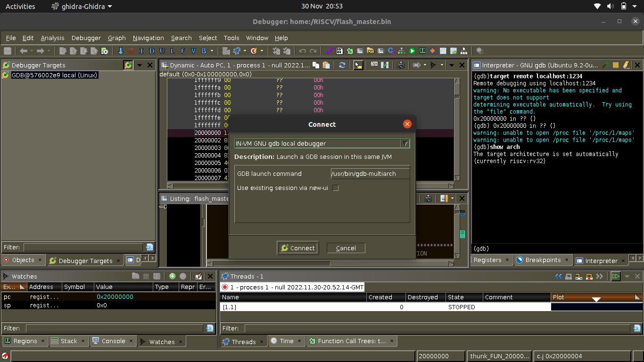This screenshot has width=644, height=362.
Task: Run a script via the green play toolbar icon
Action: (412, 51)
